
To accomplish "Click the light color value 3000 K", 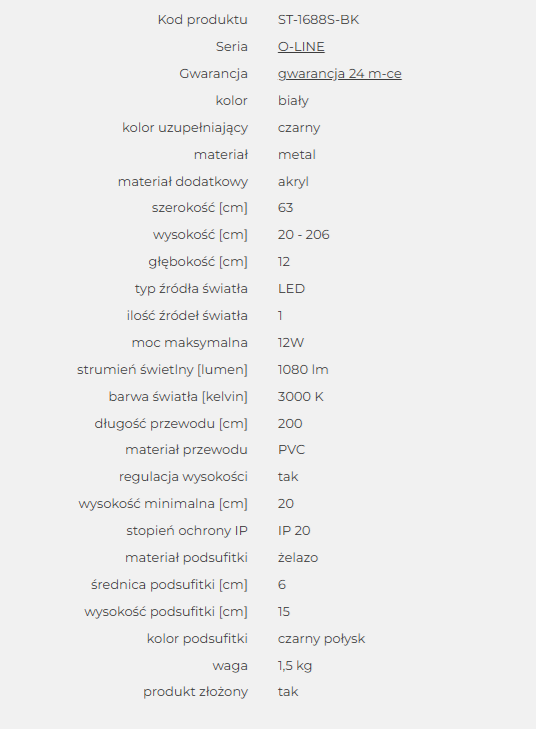I will 300,397.
